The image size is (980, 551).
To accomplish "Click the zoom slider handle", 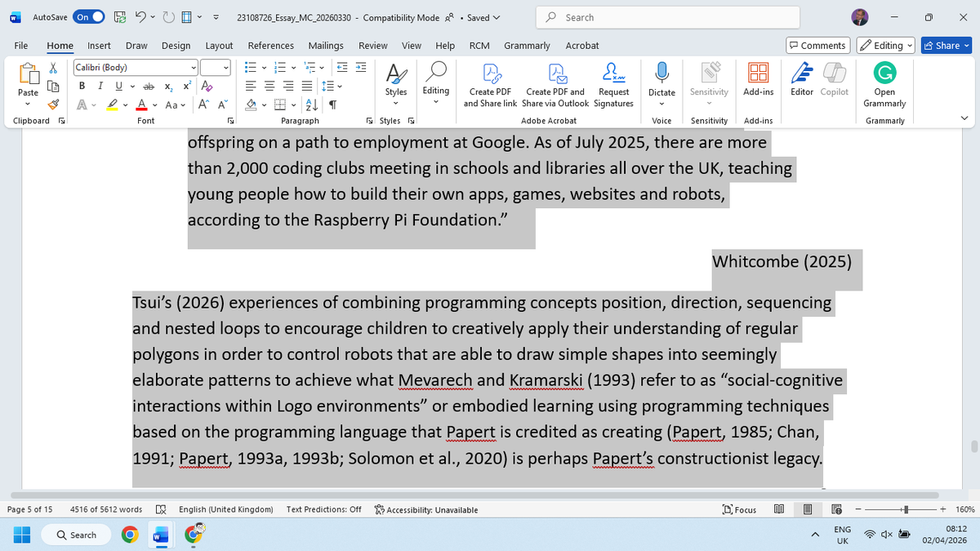I will coord(906,509).
